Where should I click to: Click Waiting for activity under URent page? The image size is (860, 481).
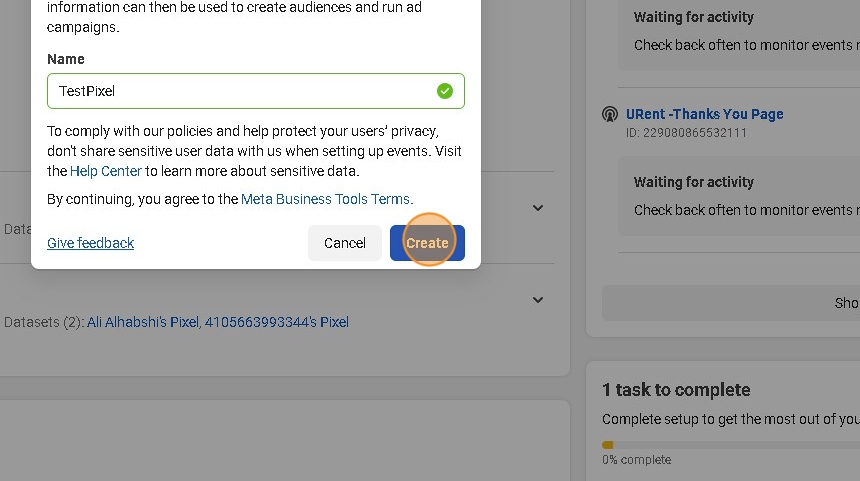(694, 182)
